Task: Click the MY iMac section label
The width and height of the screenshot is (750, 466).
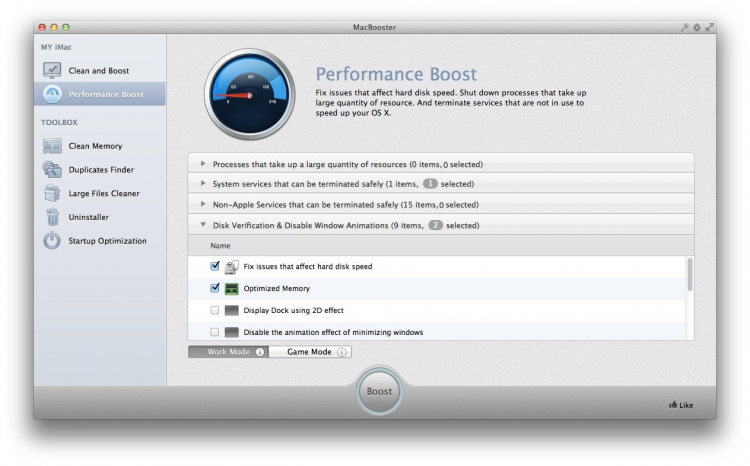Action: pyautogui.click(x=56, y=47)
